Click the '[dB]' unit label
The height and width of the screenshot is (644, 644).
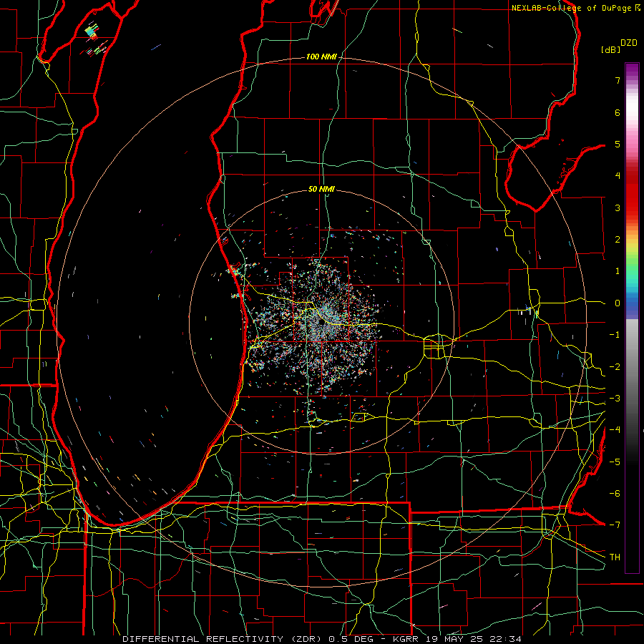(611, 49)
